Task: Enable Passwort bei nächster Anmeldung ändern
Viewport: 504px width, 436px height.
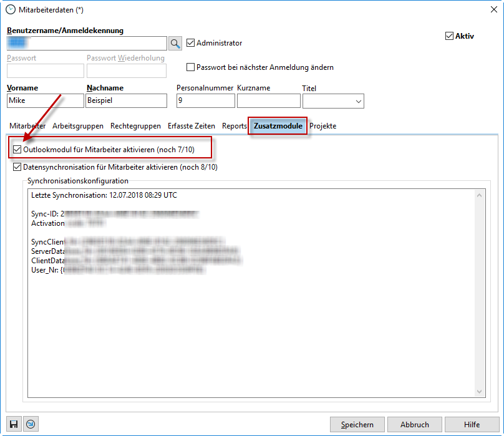Action: tap(191, 67)
